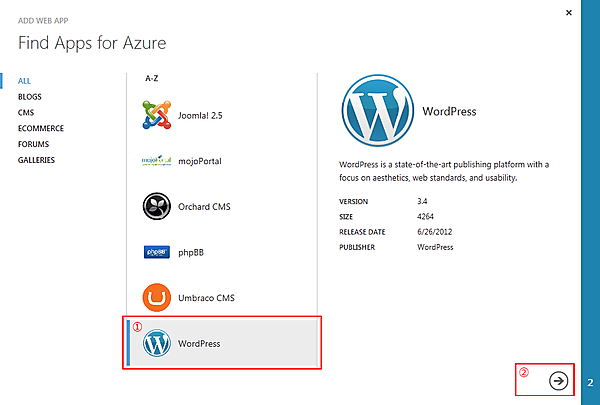Pick Orchard CMS label in list
This screenshot has width=600, height=405.
(208, 206)
